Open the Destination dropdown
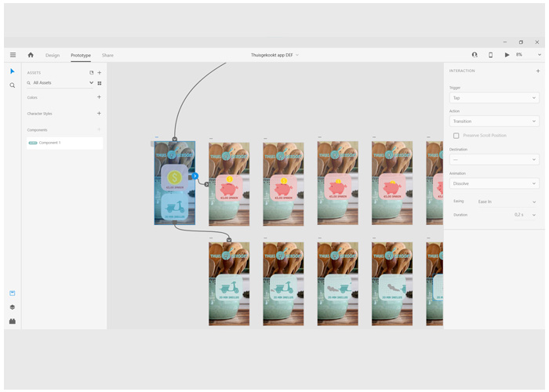549x392 pixels. tap(494, 160)
